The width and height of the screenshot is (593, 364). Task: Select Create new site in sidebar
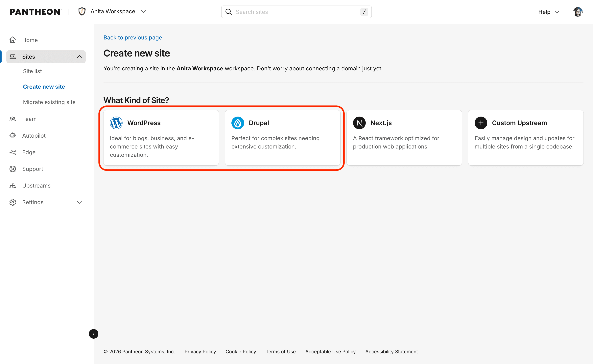pyautogui.click(x=44, y=87)
